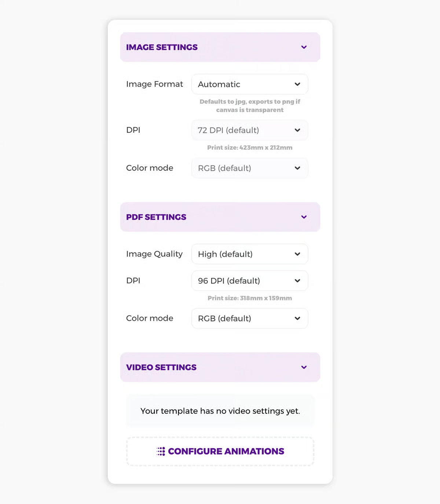Collapse the PDF Settings section chevron
This screenshot has width=440, height=504.
tap(304, 217)
